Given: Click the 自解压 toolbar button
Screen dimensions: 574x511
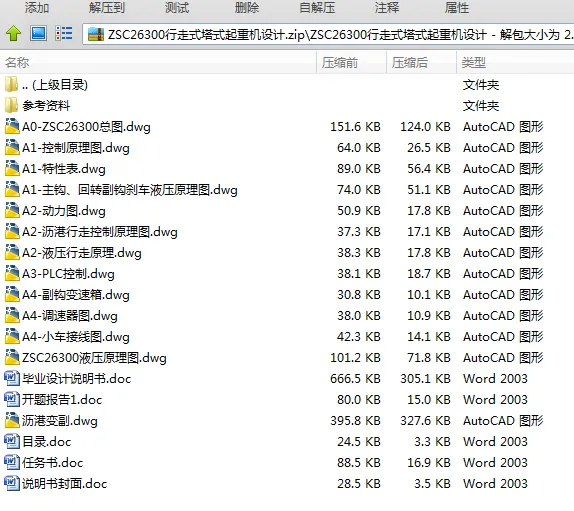Looking at the screenshot, I should point(317,7).
